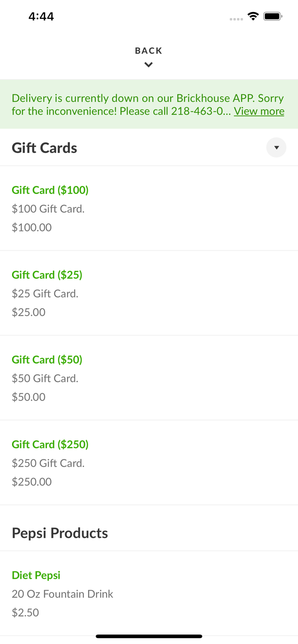298x644 pixels.
Task: Open the View more link in banner
Action: [x=259, y=111]
